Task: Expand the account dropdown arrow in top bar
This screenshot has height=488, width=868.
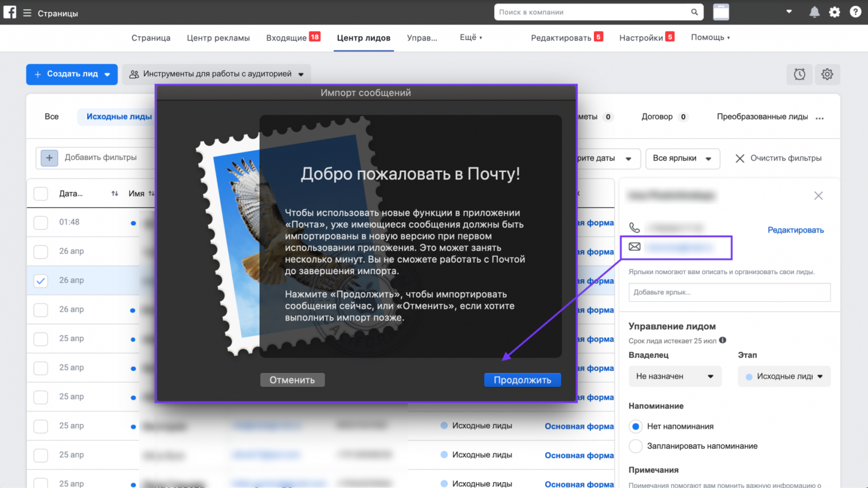Action: click(x=789, y=11)
